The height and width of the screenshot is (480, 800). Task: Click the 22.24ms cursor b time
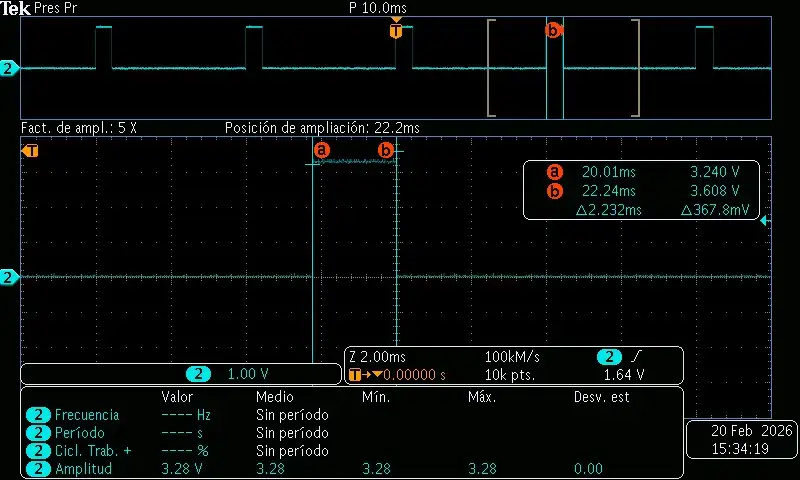click(x=609, y=191)
